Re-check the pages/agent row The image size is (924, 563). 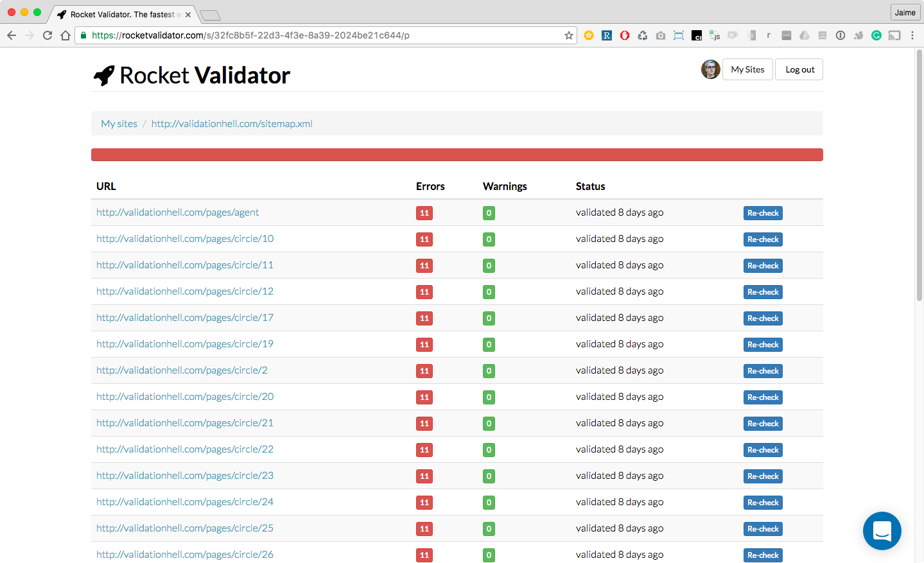pyautogui.click(x=763, y=213)
